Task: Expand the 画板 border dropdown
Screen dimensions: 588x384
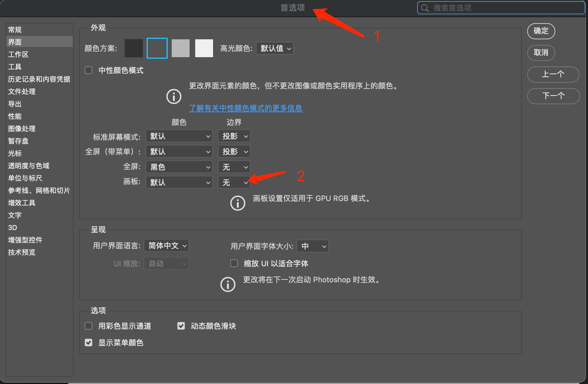Action: pos(234,182)
